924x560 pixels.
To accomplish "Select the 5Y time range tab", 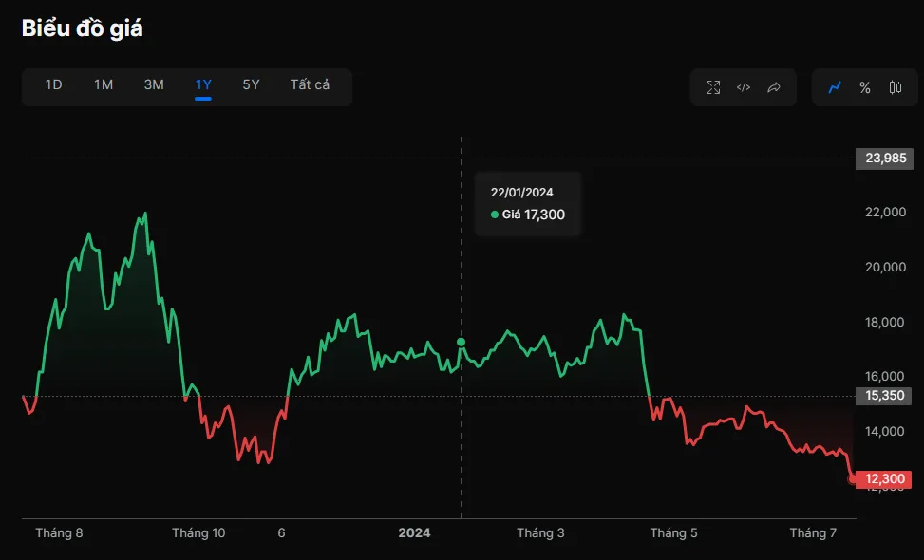I will pyautogui.click(x=251, y=84).
